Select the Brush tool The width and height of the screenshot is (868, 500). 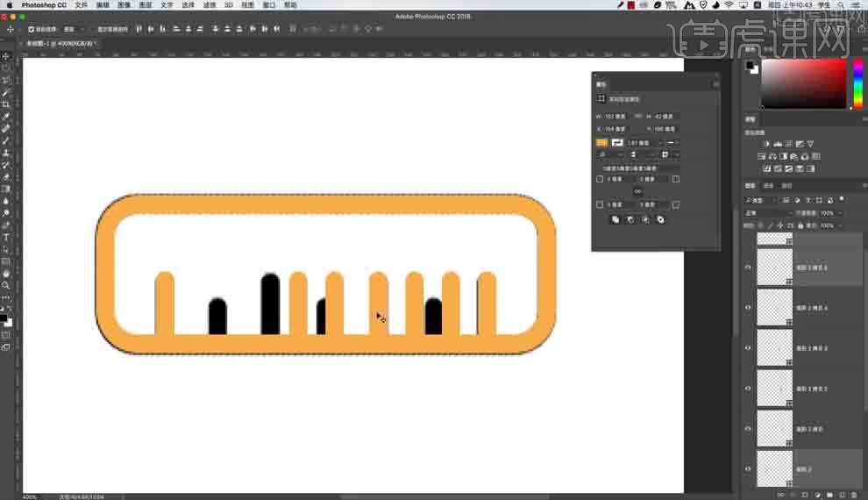click(x=6, y=140)
